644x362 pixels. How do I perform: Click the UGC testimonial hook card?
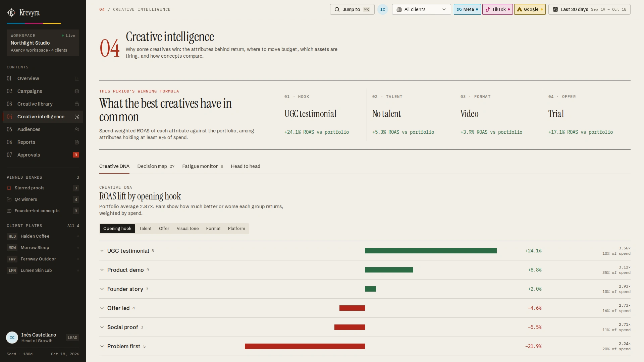[323, 115]
